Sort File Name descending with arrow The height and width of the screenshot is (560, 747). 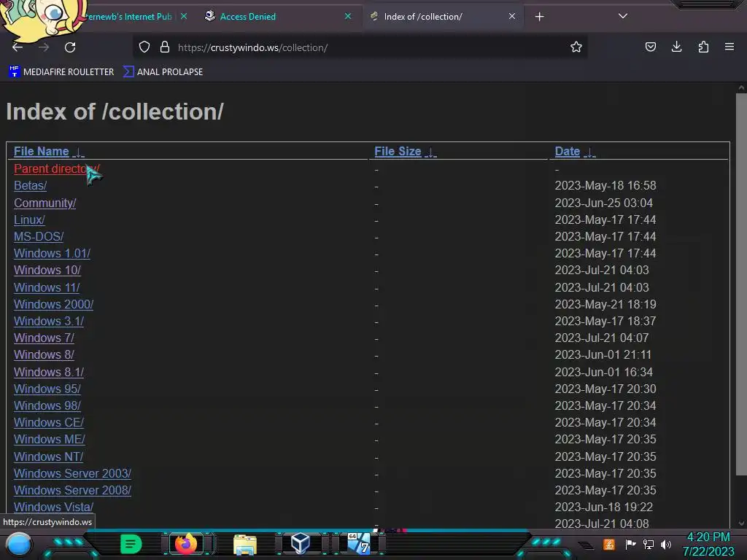(78, 152)
